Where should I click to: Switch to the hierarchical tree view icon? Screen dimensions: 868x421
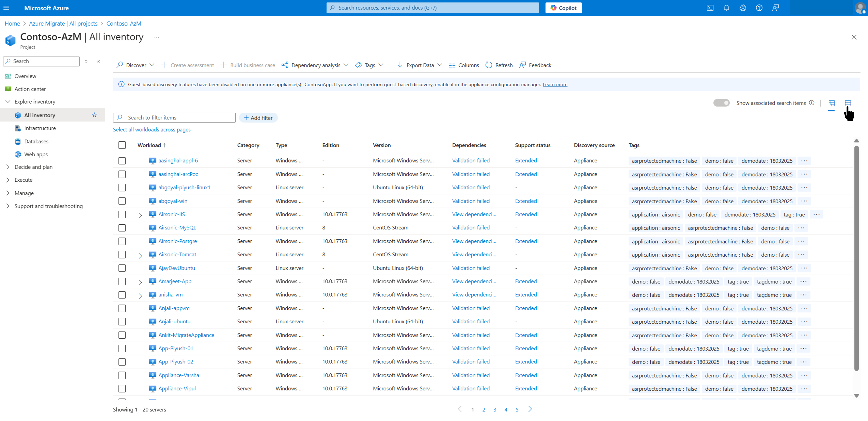pos(832,103)
